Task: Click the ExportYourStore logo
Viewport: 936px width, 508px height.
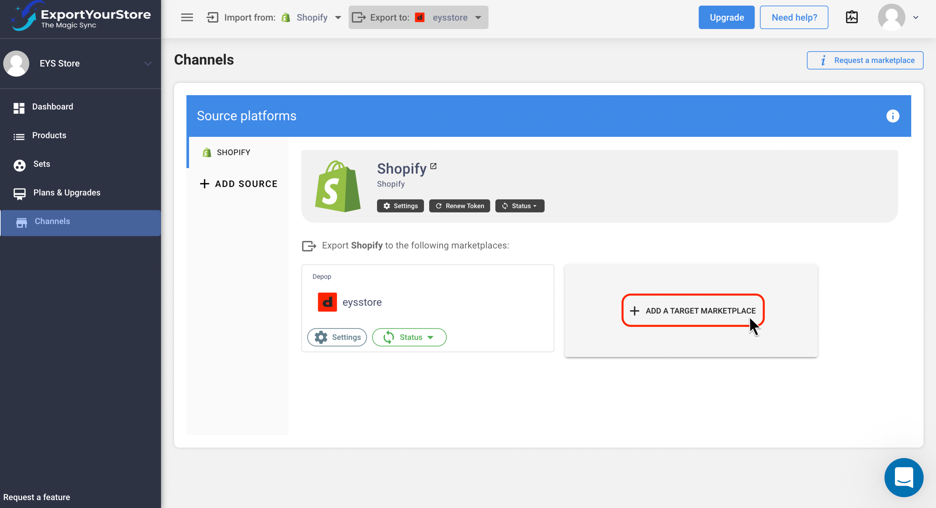Action: [x=81, y=16]
